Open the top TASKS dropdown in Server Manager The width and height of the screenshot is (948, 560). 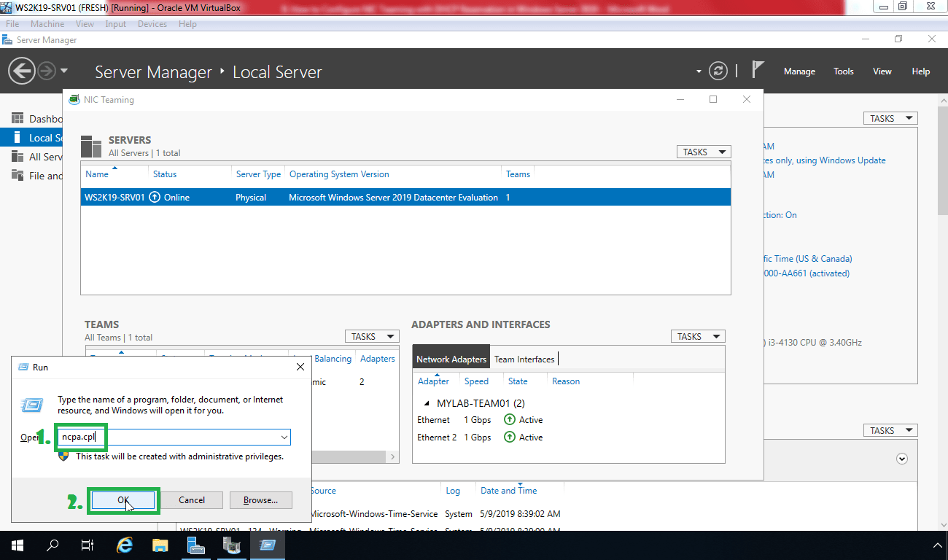coord(890,118)
